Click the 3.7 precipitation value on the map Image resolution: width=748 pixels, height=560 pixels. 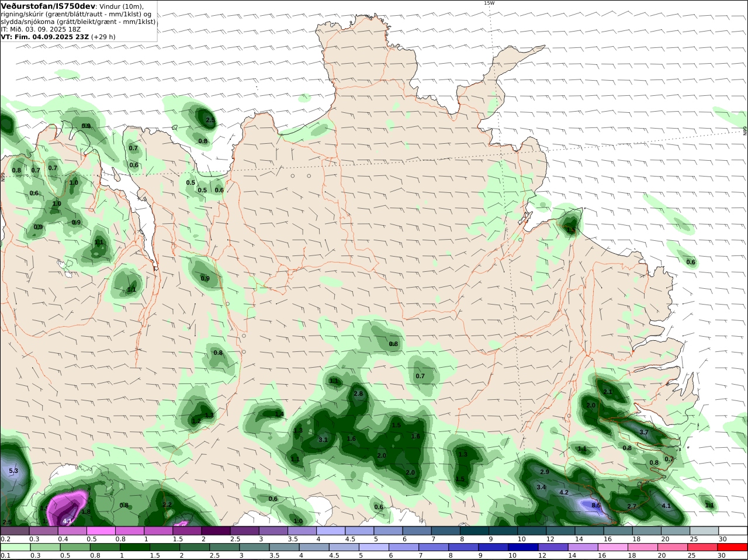[x=644, y=433]
